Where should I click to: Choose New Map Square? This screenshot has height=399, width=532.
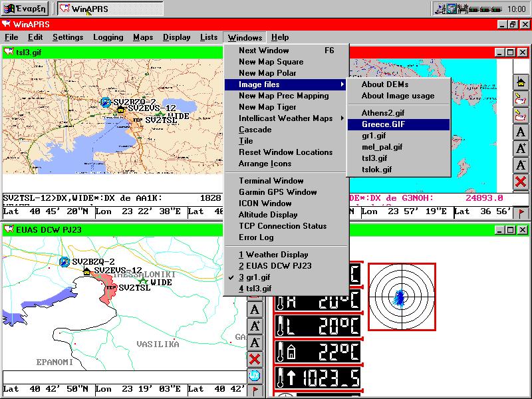tap(285, 62)
